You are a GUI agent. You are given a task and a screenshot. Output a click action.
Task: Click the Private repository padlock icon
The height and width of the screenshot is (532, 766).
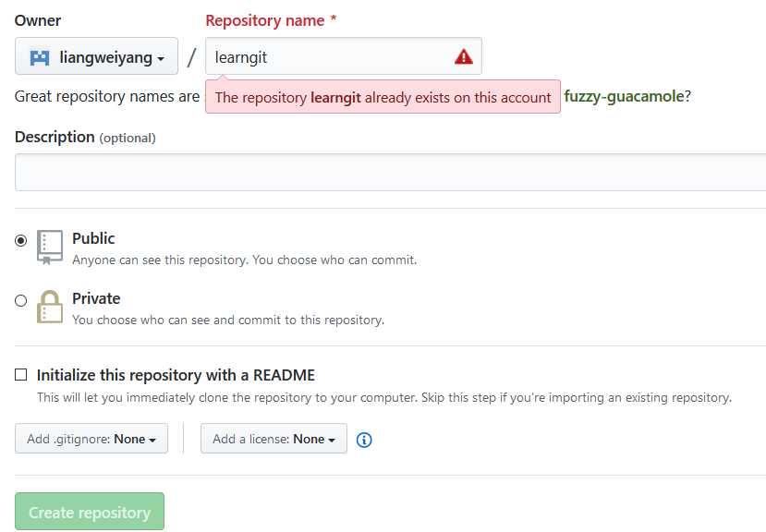[x=50, y=307]
